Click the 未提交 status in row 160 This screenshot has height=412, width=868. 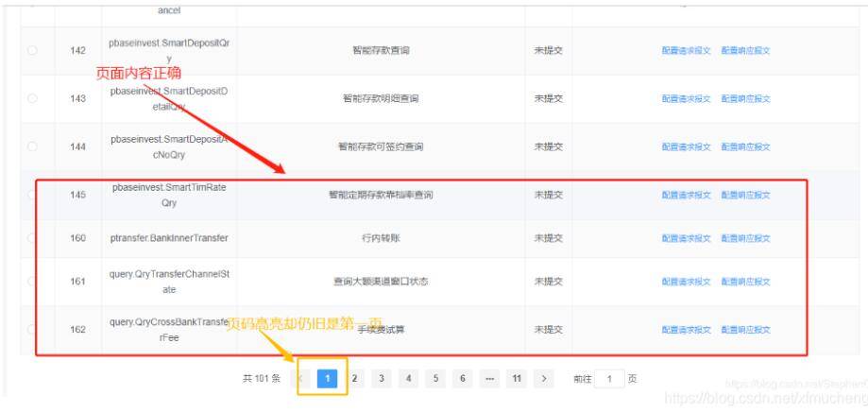tap(549, 238)
